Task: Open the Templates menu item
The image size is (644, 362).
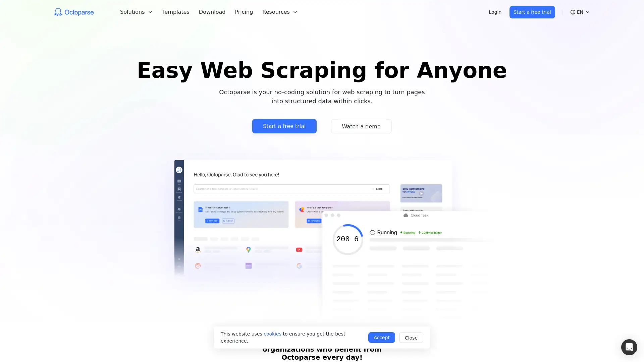Action: tap(176, 12)
